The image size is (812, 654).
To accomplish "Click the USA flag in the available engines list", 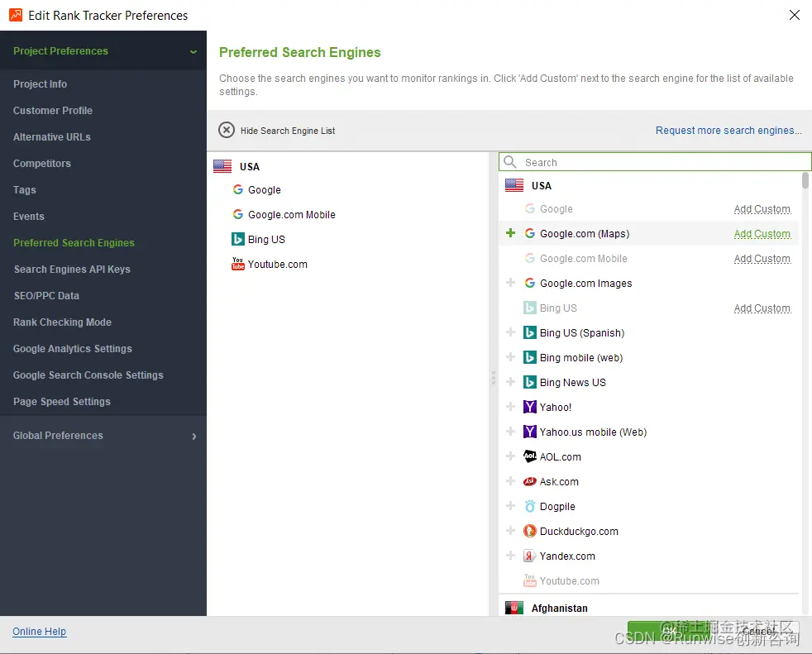I will (x=514, y=185).
